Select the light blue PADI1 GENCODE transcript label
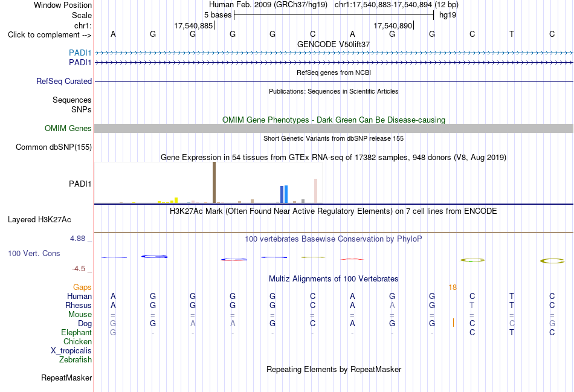The image size is (574, 392). click(x=80, y=53)
